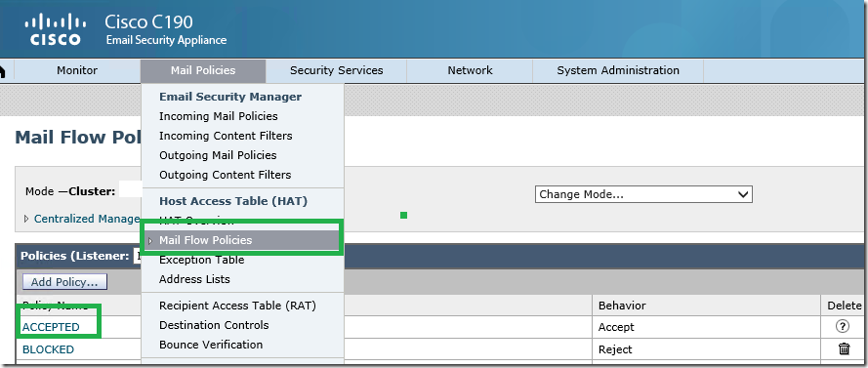The height and width of the screenshot is (368, 868).
Task: Click the Behavior column header
Action: pos(622,306)
